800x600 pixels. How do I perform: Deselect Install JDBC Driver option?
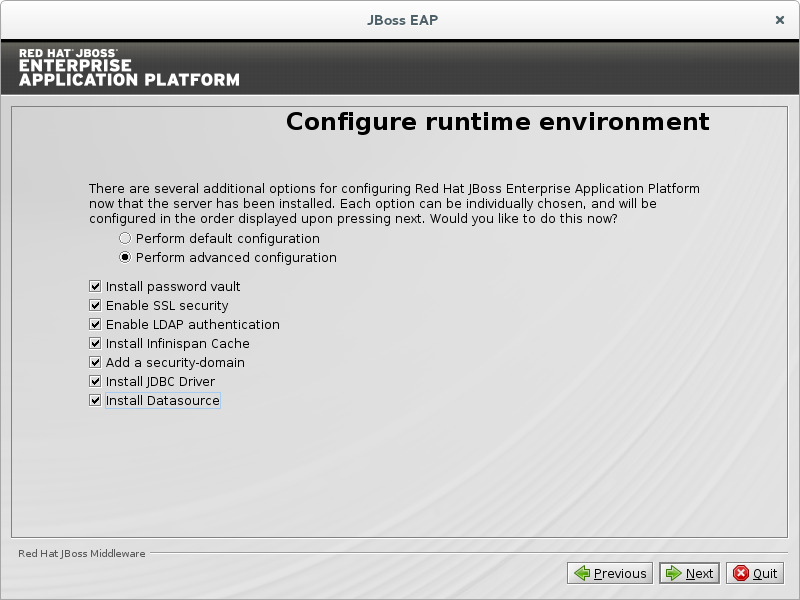click(x=96, y=382)
